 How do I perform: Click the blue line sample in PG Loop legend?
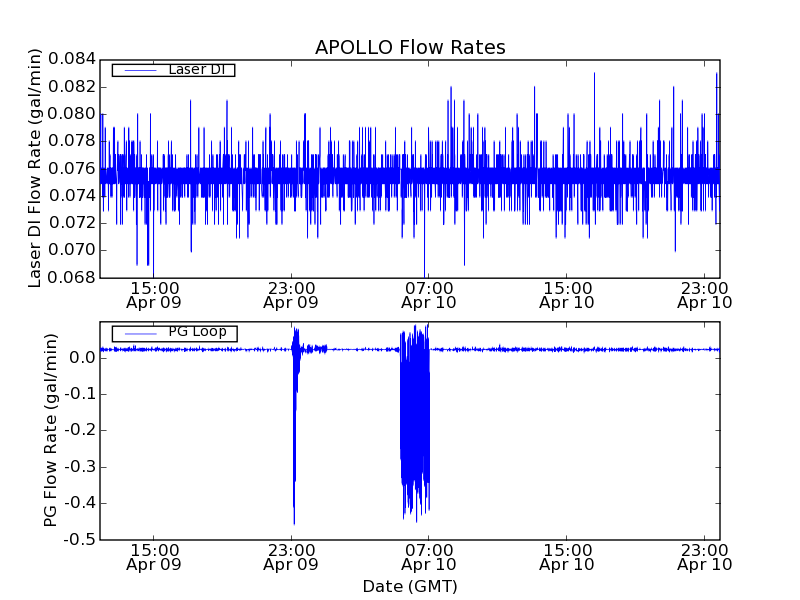tap(140, 334)
